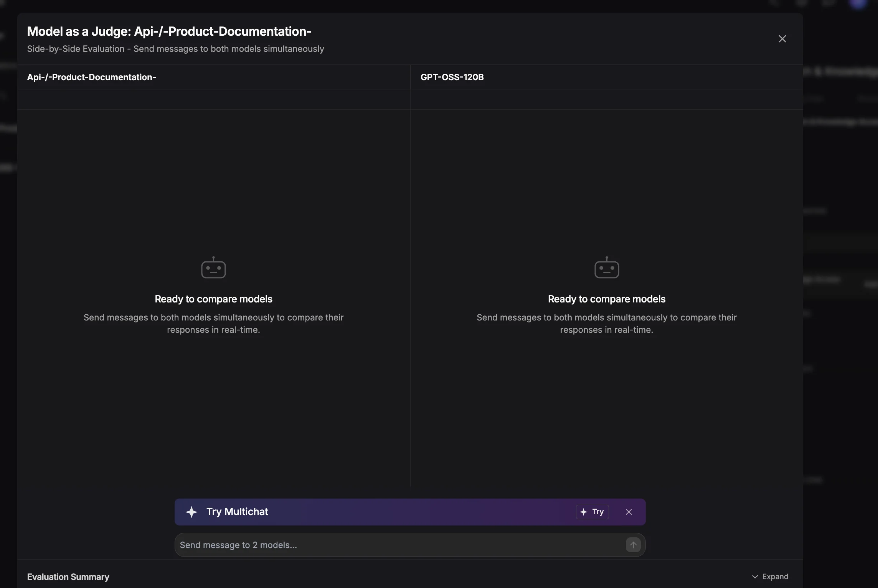Screen dimensions: 878x588
Task: Click the sparkle icon beside Try Multichat
Action: click(191, 512)
